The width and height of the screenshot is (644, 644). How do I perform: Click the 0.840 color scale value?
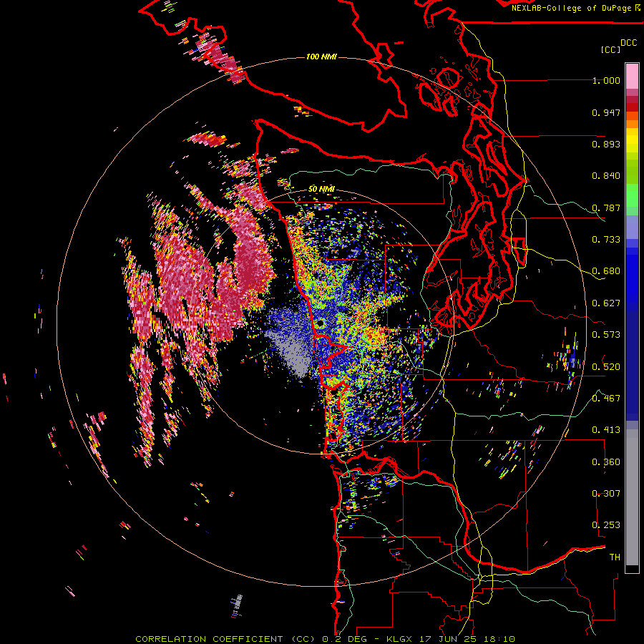coord(606,176)
